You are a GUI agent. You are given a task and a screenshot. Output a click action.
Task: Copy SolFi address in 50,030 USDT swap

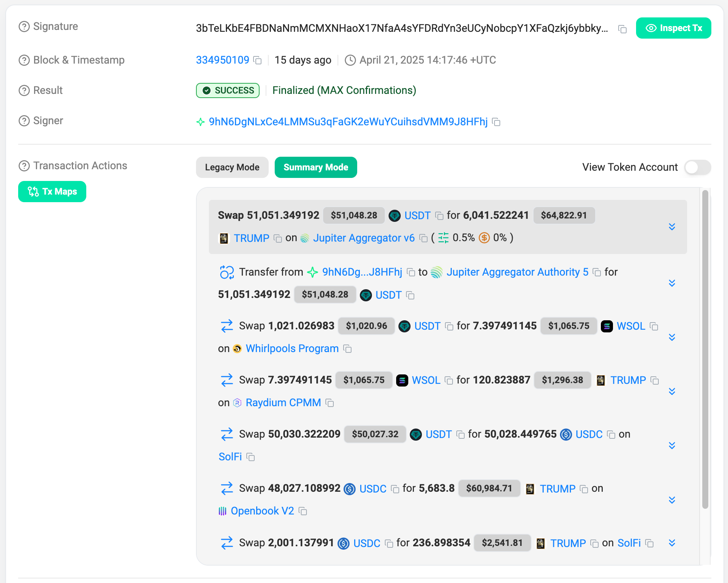pos(250,457)
